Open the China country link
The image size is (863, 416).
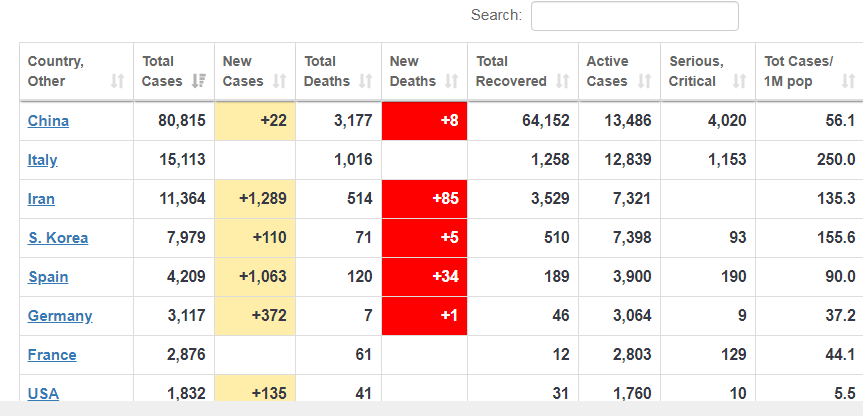48,121
